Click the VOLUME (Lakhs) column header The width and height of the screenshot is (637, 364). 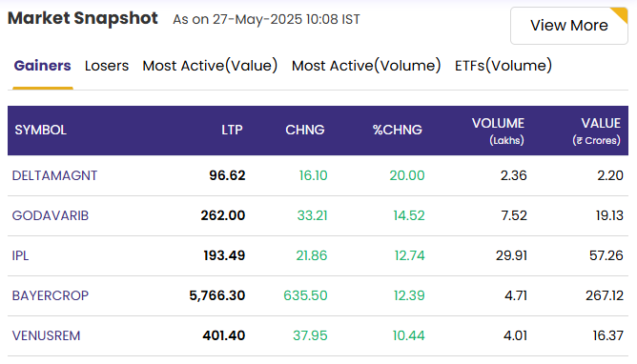click(x=498, y=131)
